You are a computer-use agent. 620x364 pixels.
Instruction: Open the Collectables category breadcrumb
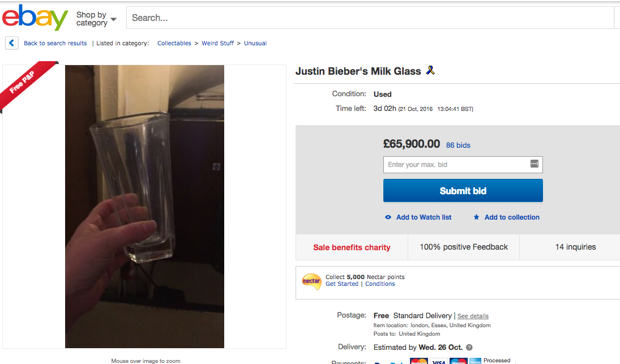[x=174, y=43]
